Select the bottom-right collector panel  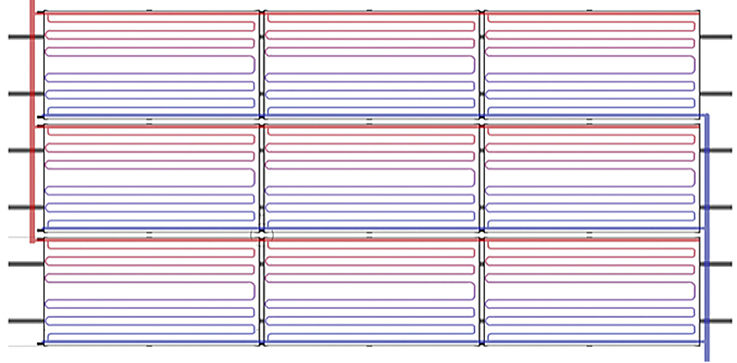coord(592,291)
